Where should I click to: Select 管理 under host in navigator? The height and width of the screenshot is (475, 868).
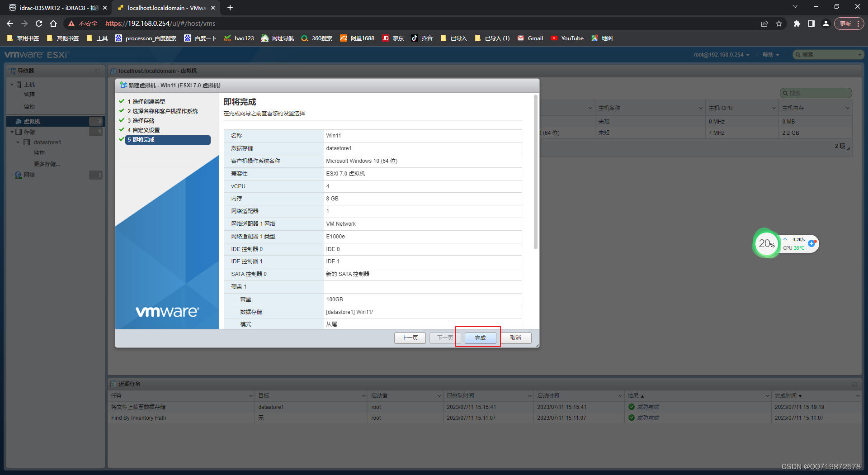pos(29,95)
